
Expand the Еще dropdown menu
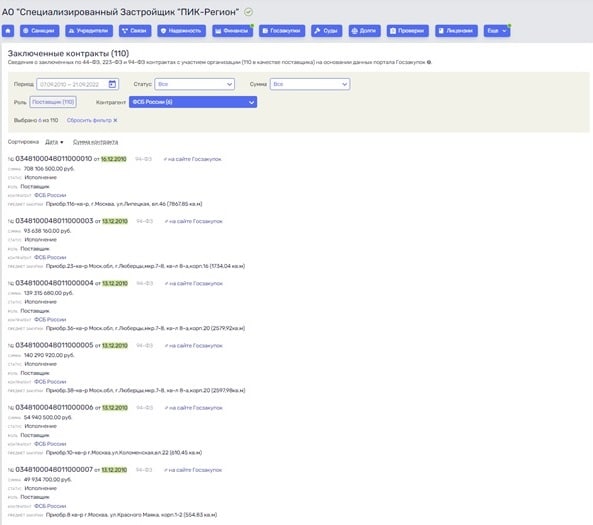tap(497, 31)
